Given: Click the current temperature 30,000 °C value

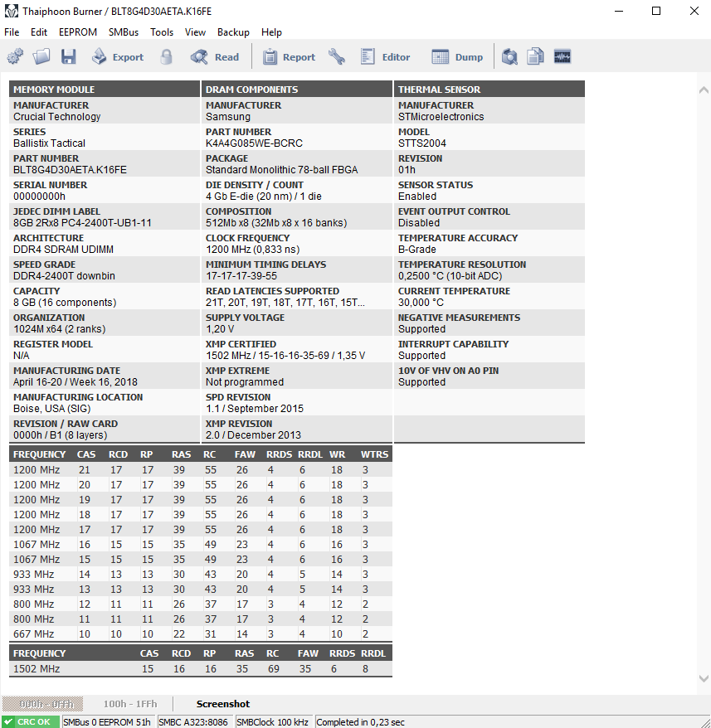Looking at the screenshot, I should 421,303.
